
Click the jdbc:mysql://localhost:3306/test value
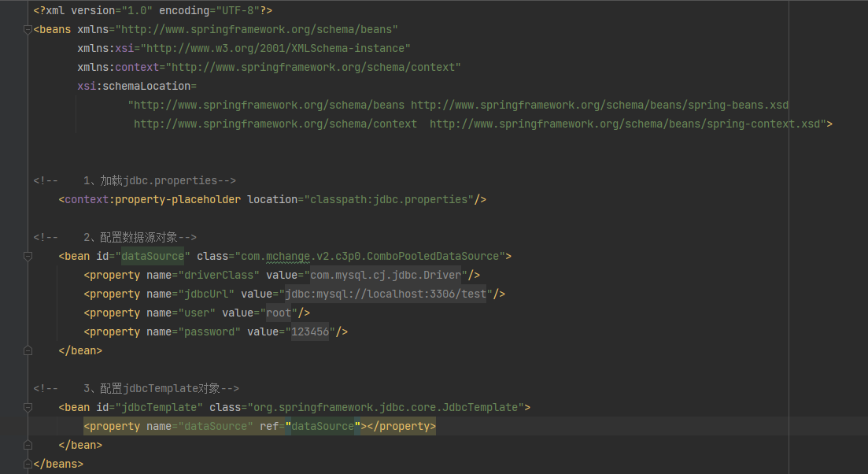(x=386, y=294)
